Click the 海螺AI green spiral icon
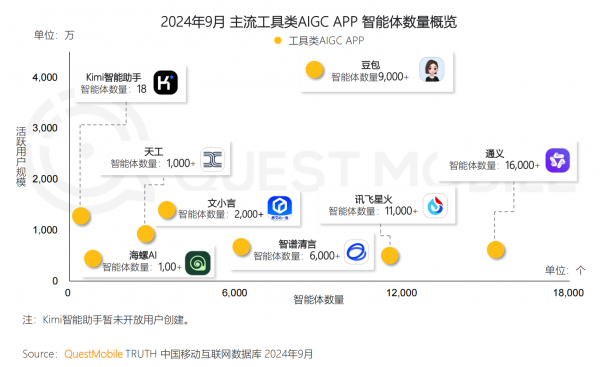The height and width of the screenshot is (367, 600). (198, 263)
